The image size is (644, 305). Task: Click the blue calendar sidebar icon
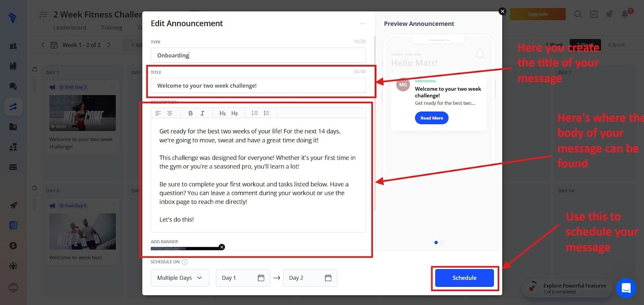pos(13,225)
